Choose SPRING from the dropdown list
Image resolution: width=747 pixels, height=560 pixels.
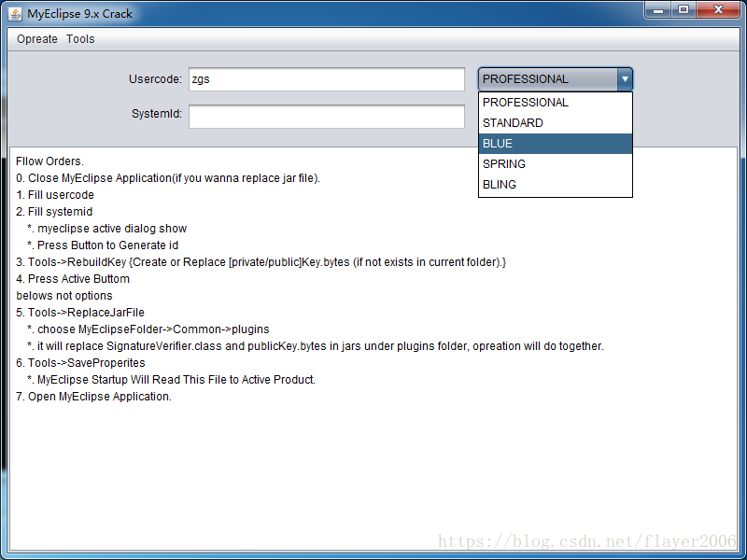(x=556, y=164)
